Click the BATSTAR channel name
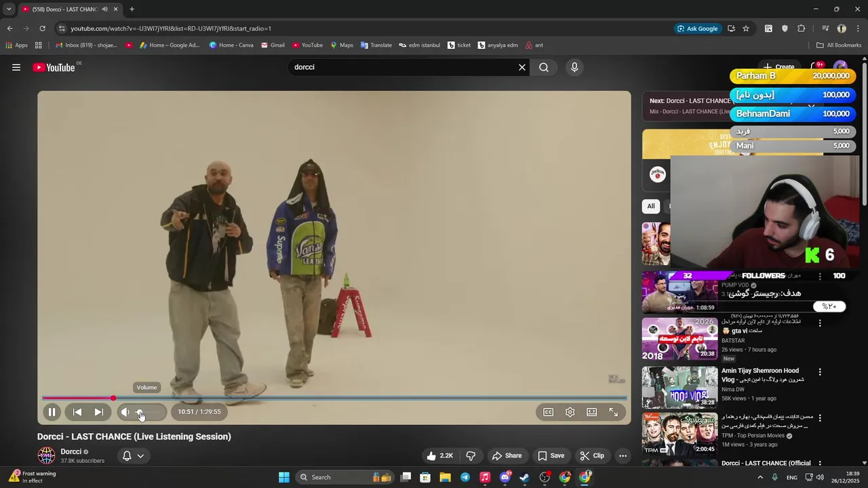The height and width of the screenshot is (488, 868). (733, 341)
